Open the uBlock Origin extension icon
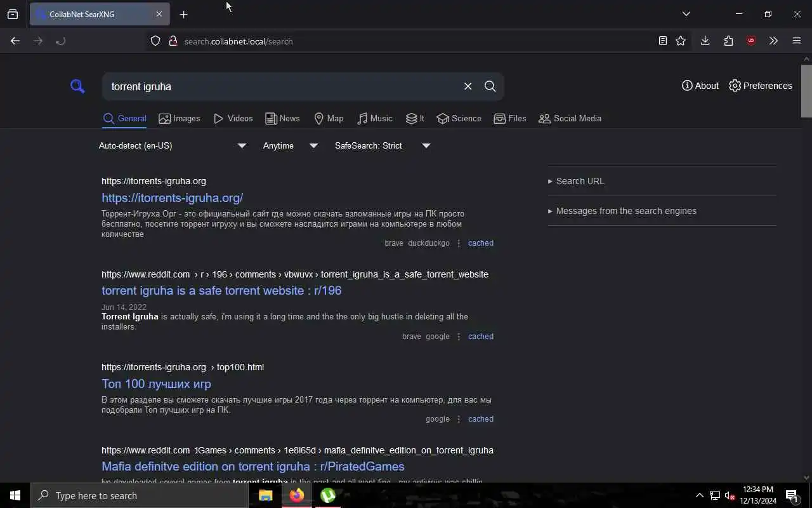 click(751, 41)
